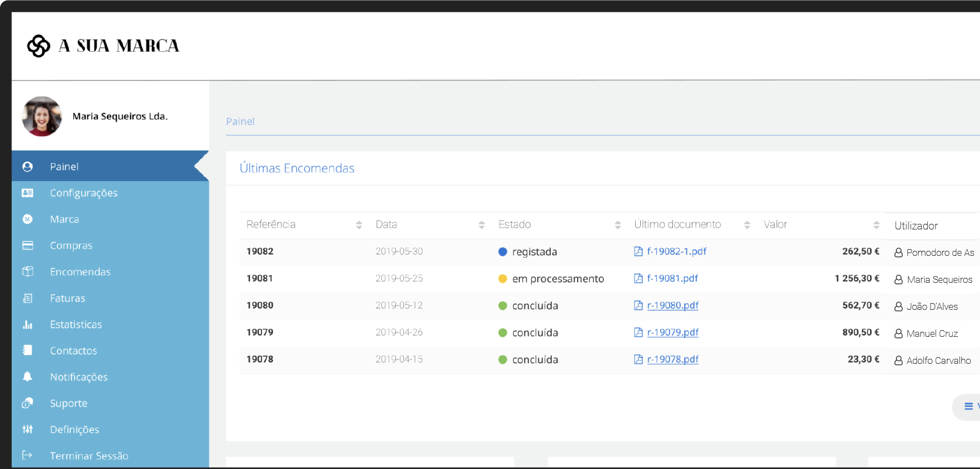Open the r-19080.pdf document link
The image size is (980, 469).
click(x=673, y=305)
